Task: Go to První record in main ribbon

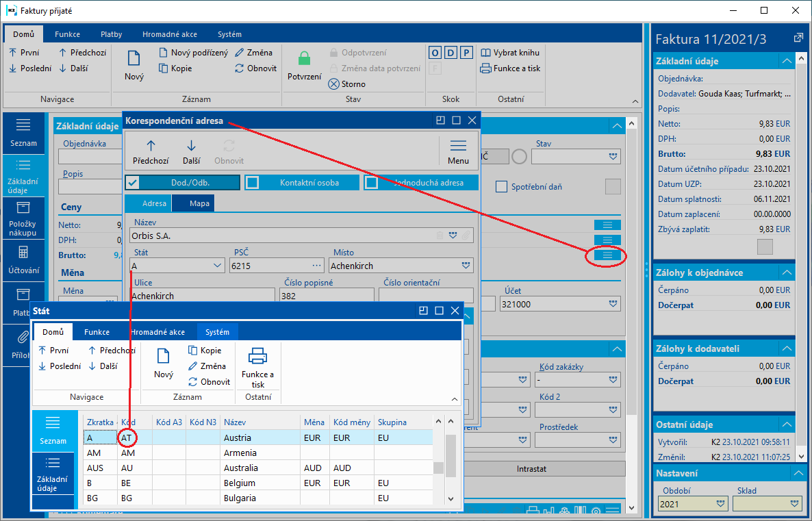Action: coord(25,53)
